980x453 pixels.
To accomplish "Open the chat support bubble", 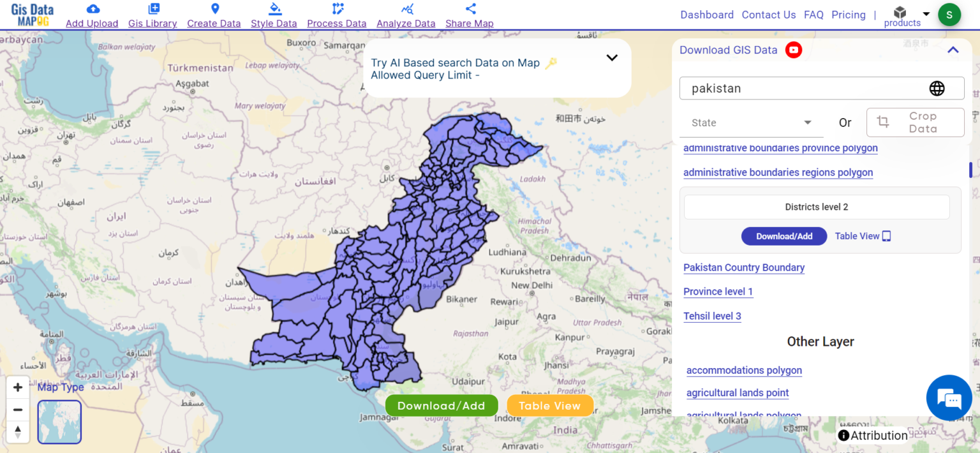I will coord(949,397).
